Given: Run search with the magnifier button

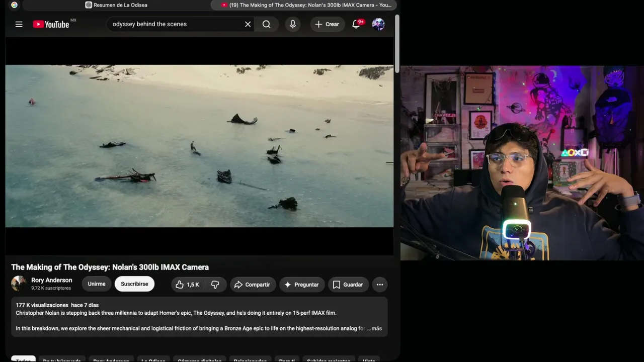Looking at the screenshot, I should (266, 24).
